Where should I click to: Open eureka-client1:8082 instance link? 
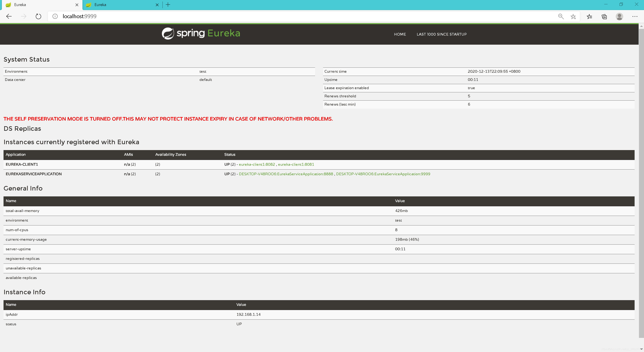pyautogui.click(x=257, y=164)
